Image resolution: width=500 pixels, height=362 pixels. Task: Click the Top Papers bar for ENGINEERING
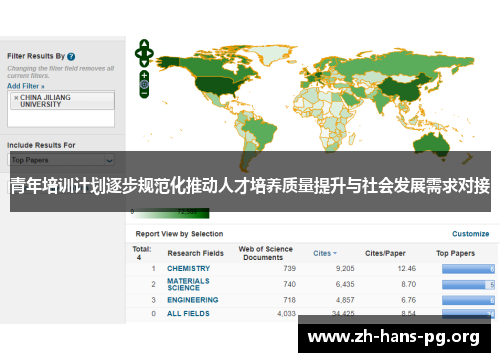[x=468, y=300]
